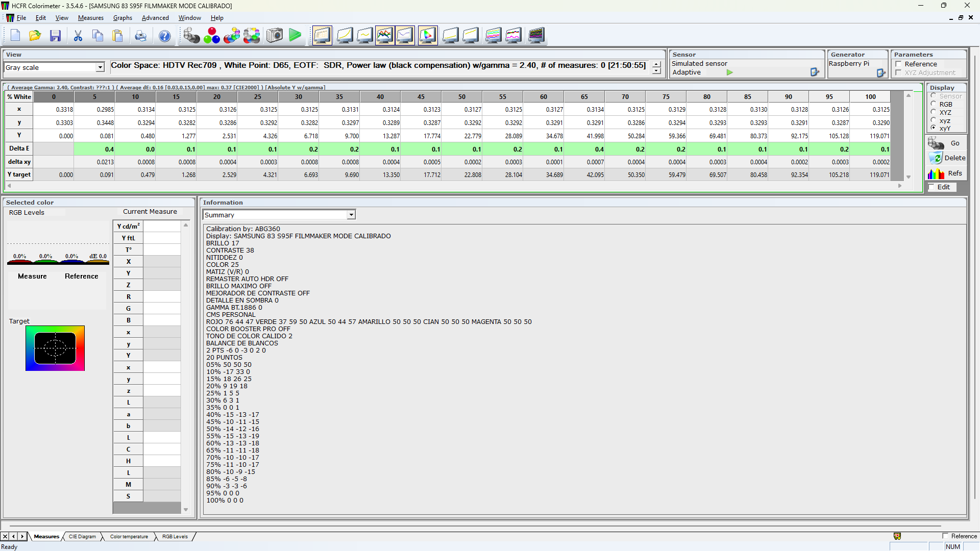Open the Summary information dropdown
Screen dimensions: 980x551
click(x=351, y=215)
